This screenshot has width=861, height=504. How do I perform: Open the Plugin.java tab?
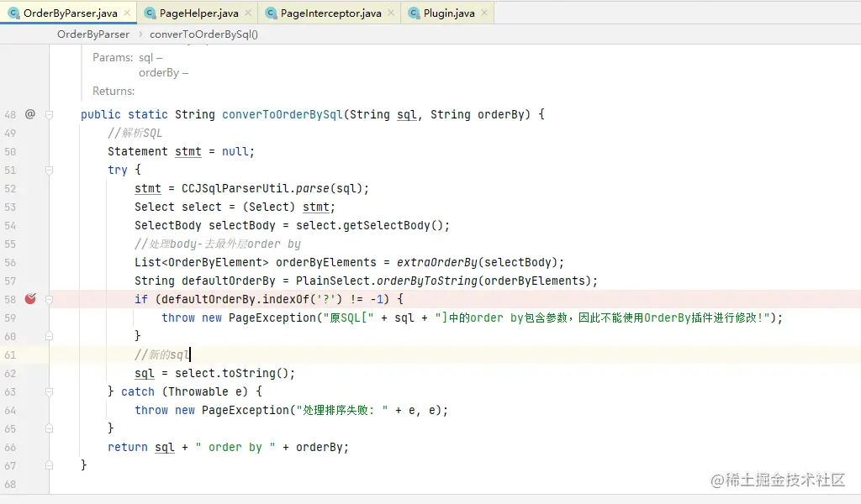point(449,13)
